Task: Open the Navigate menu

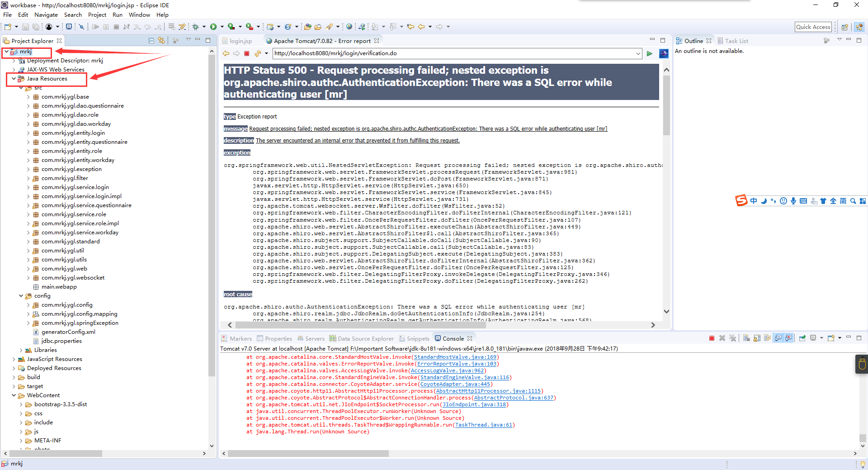Action: coord(46,14)
